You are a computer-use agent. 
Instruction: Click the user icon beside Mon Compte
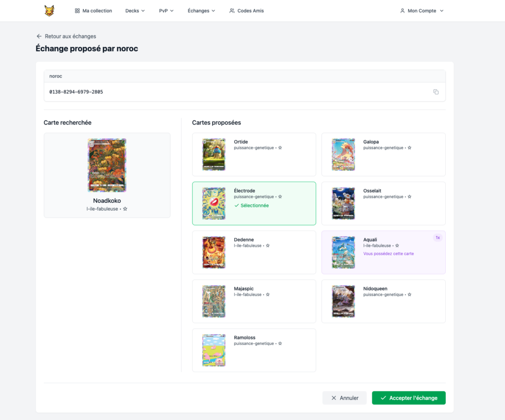click(402, 11)
